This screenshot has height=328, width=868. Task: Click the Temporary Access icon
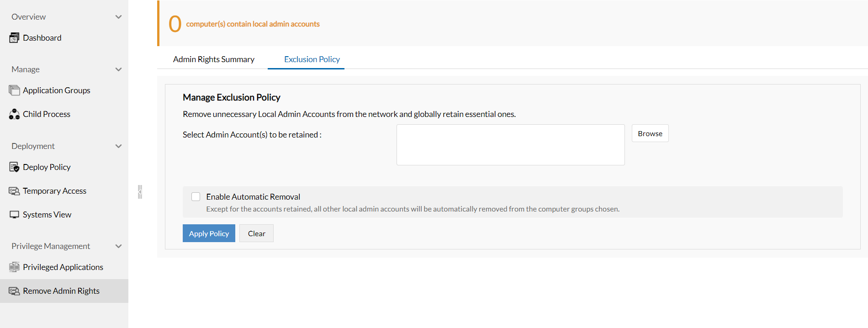click(14, 191)
